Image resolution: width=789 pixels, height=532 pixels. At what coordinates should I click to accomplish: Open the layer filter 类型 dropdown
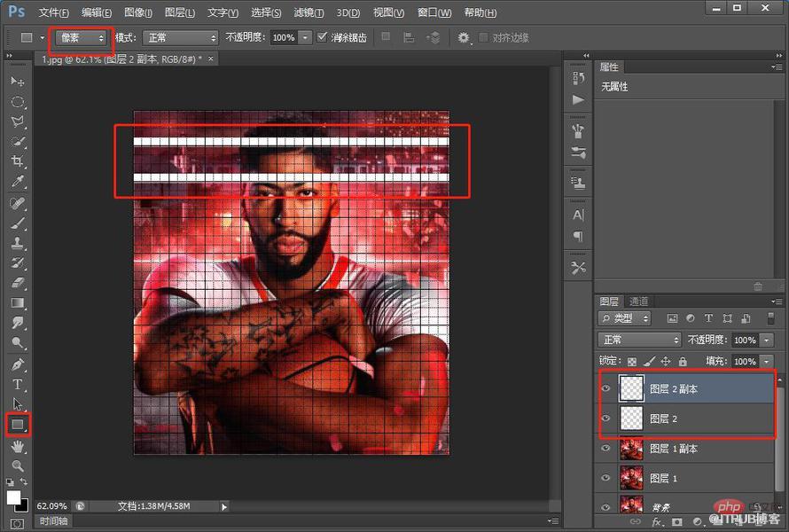[624, 318]
